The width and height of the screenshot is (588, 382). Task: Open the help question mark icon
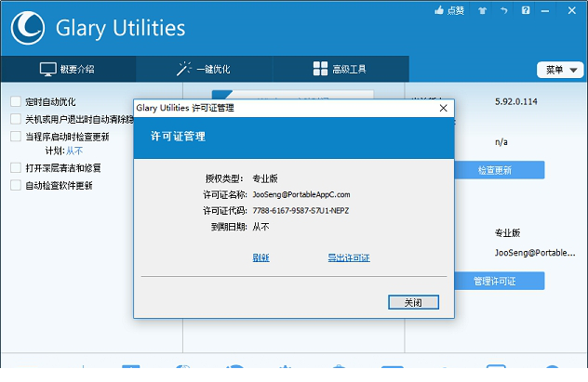click(526, 10)
